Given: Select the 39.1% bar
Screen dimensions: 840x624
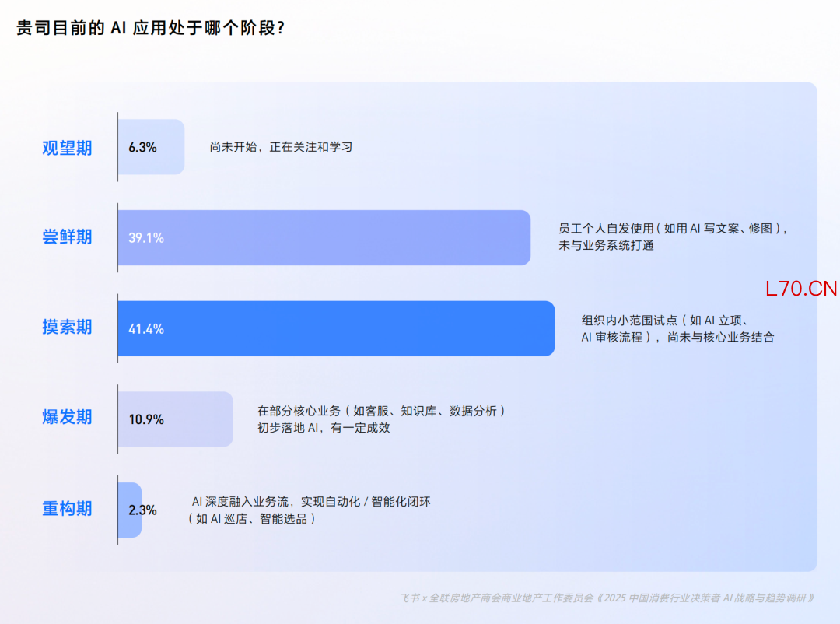Looking at the screenshot, I should click(324, 238).
